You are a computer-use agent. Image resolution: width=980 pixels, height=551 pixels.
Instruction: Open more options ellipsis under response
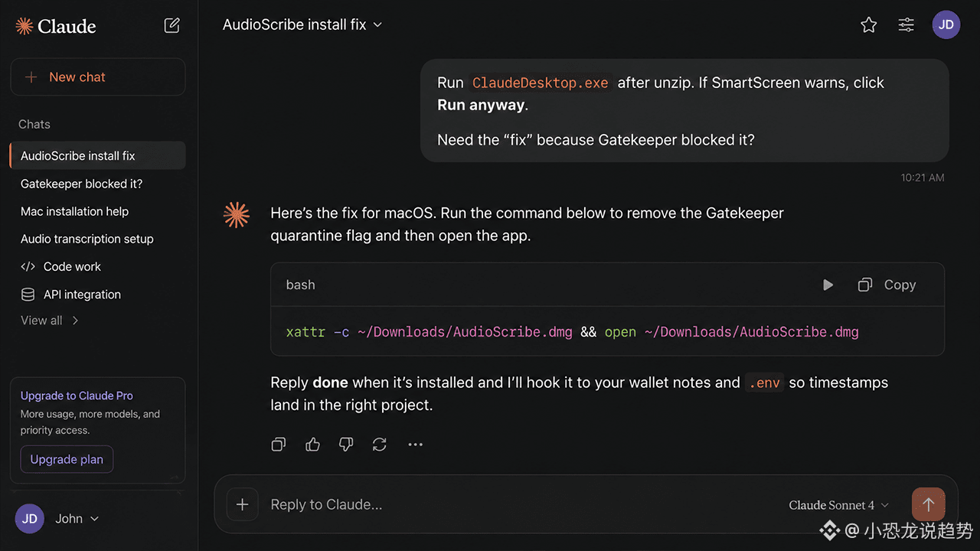pyautogui.click(x=415, y=444)
